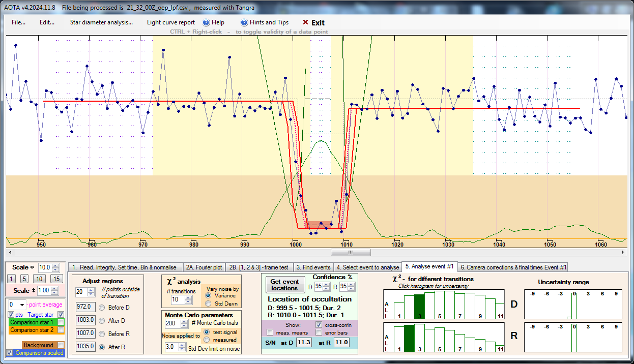Click the D confidence percent stepper
This screenshot has width=634, height=364.
(x=326, y=286)
